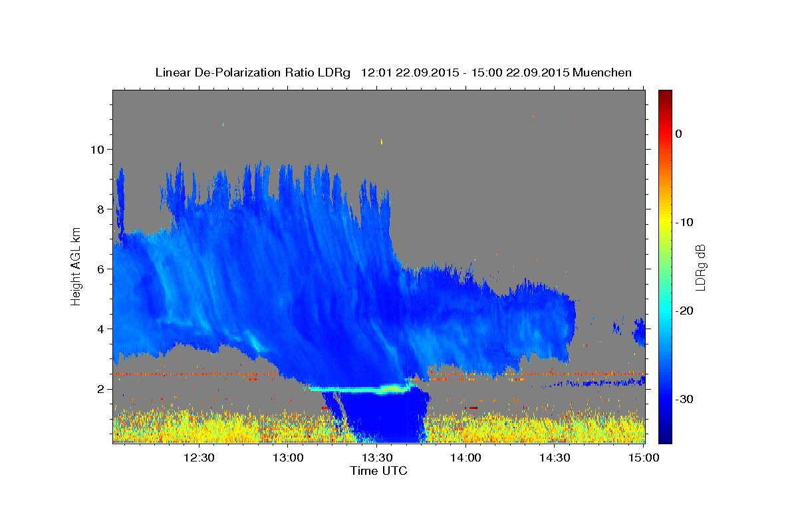
Task: Click the dark blue rain shaft below 2 km
Action: [386, 416]
